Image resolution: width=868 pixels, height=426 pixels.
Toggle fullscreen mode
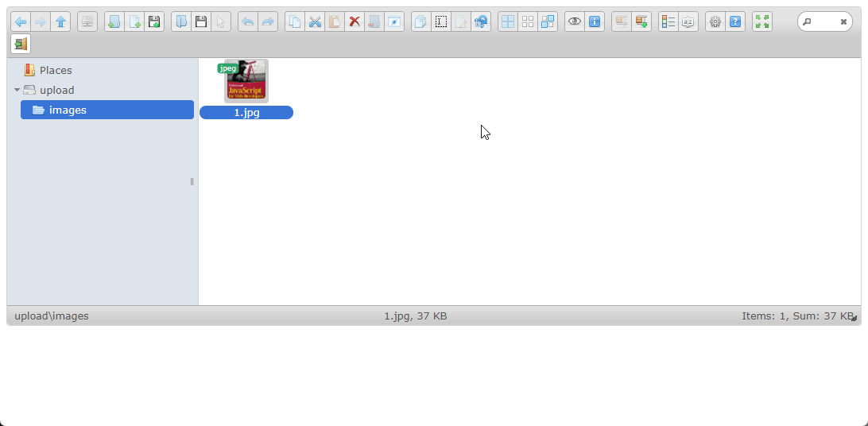[762, 21]
